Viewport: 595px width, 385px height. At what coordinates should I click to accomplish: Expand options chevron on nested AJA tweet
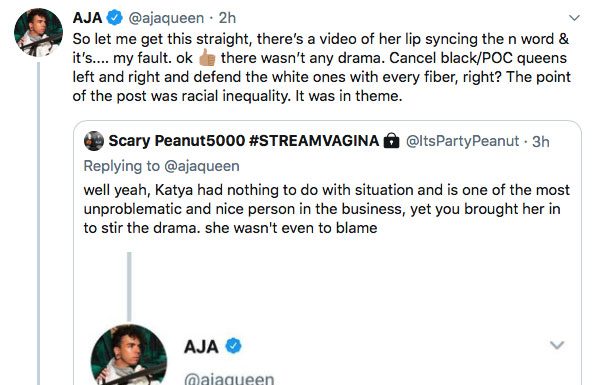click(557, 345)
